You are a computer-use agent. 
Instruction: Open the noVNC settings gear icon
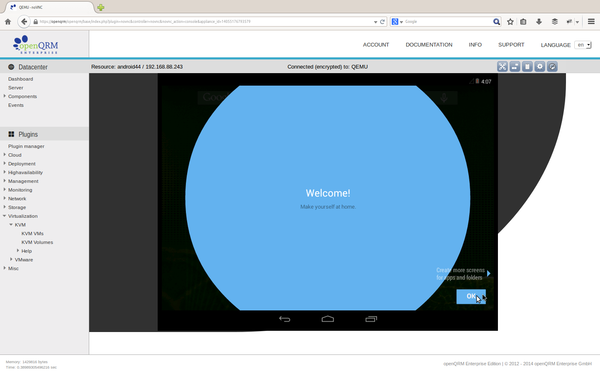(540, 67)
